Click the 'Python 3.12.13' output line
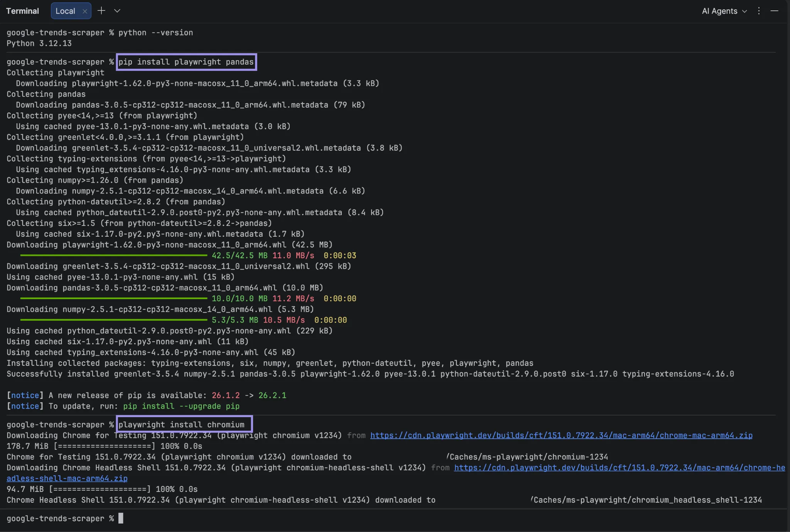 coord(39,44)
